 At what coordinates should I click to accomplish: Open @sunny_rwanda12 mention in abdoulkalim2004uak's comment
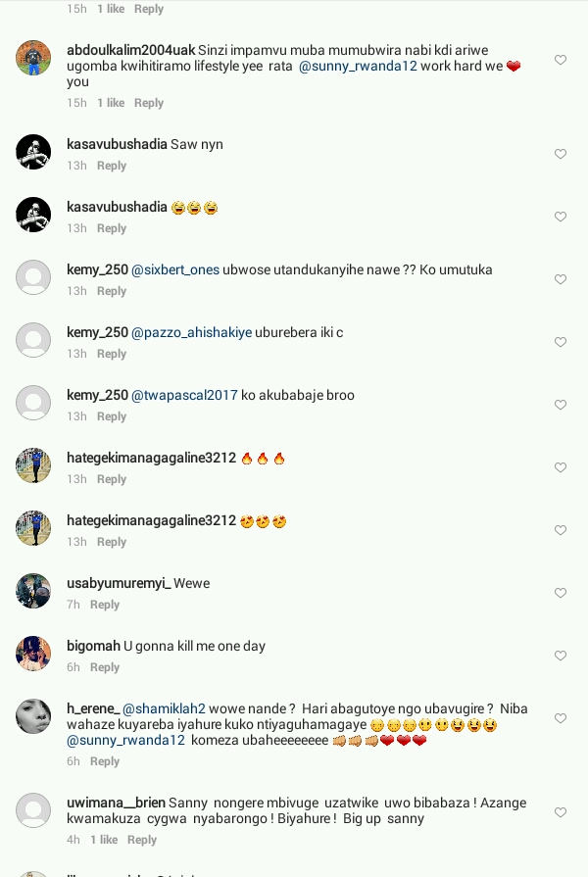point(358,66)
